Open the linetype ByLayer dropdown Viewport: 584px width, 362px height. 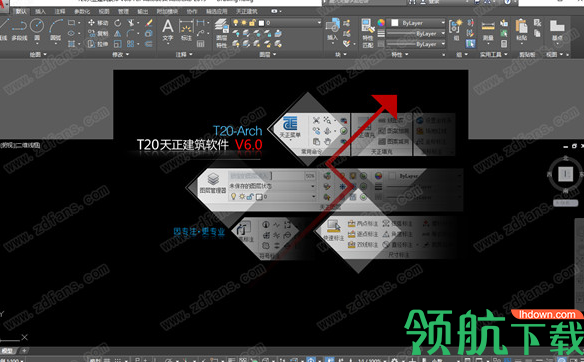415,44
